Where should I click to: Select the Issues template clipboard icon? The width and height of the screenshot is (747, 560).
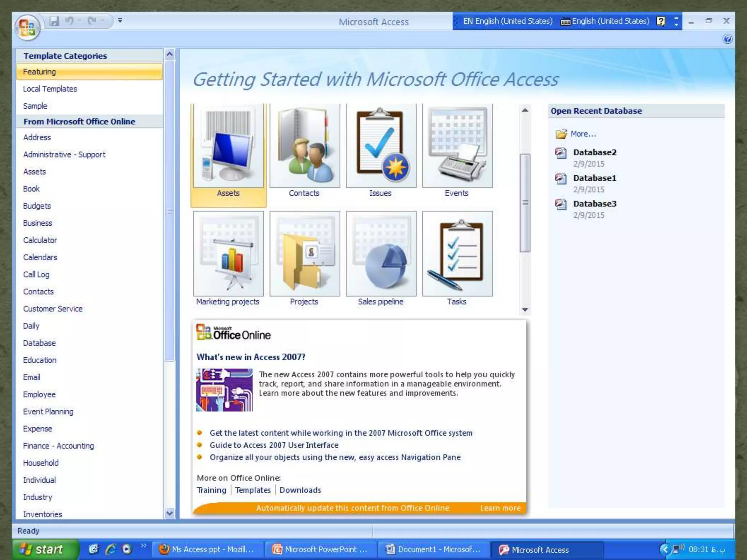coord(381,147)
